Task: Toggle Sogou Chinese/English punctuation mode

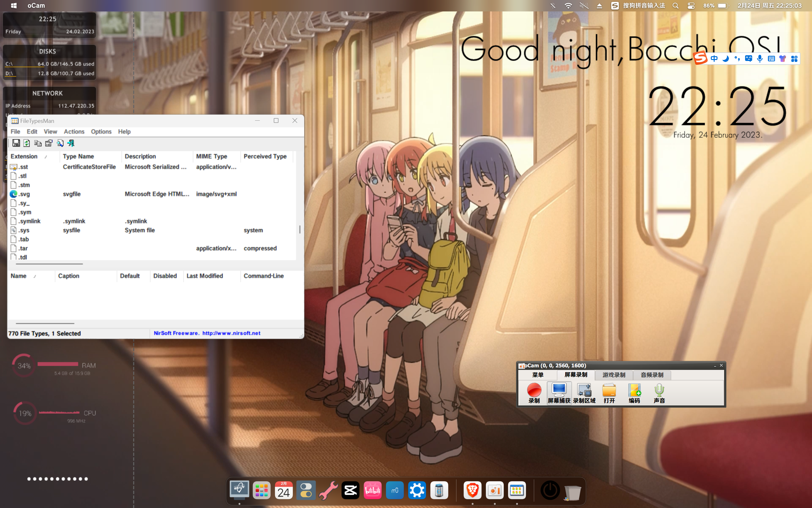Action: tap(737, 59)
